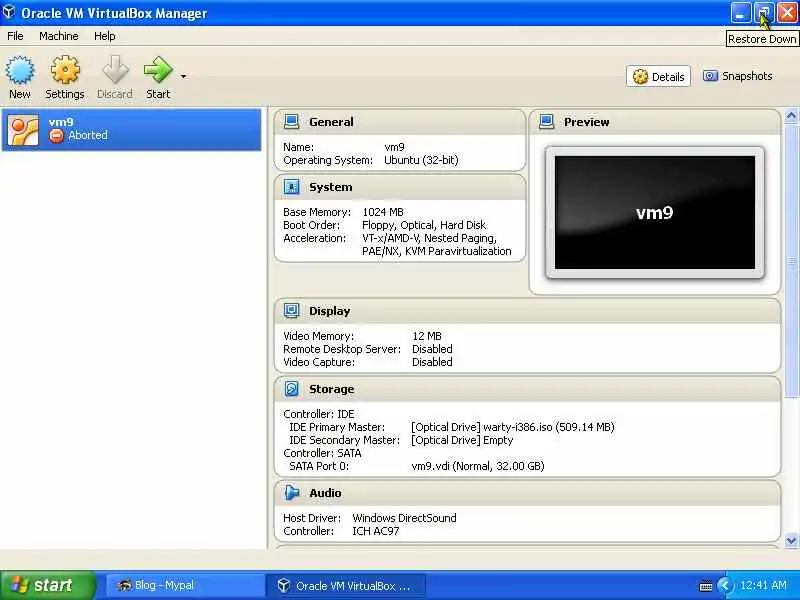The width and height of the screenshot is (800, 600).
Task: Click the System section header title
Action: coord(331,187)
